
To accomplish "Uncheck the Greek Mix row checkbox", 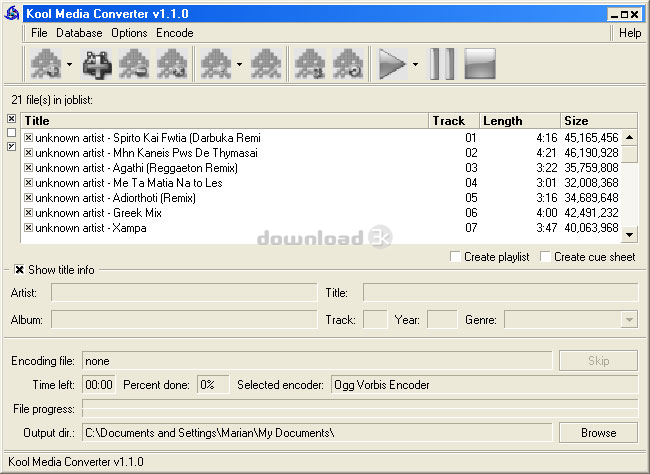I will tap(28, 212).
